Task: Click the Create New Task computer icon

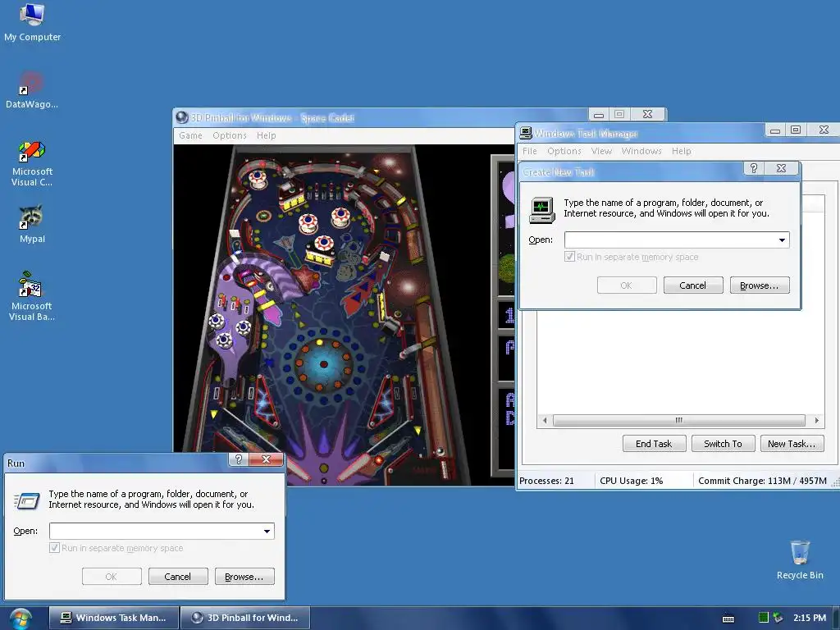Action: pyautogui.click(x=542, y=210)
